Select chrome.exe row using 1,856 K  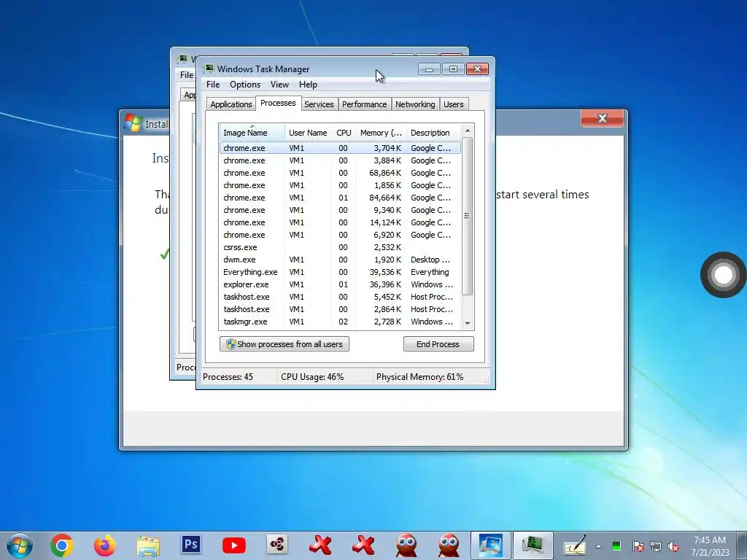(340, 185)
